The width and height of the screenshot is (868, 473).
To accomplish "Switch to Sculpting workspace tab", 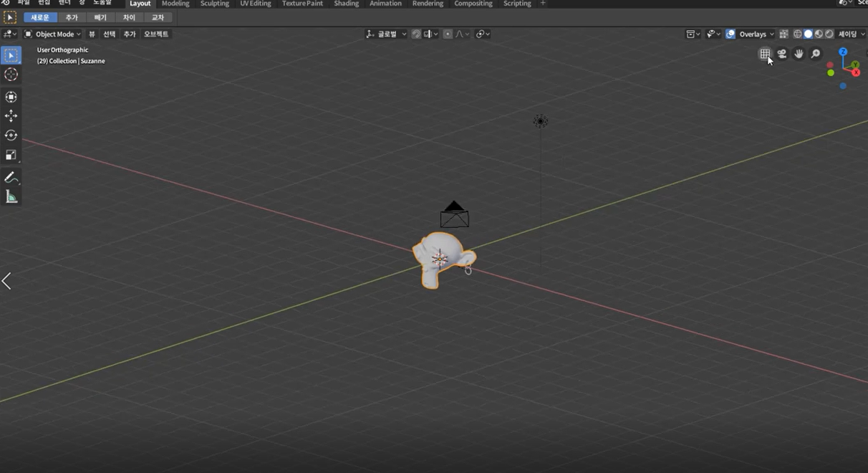I will [x=215, y=4].
